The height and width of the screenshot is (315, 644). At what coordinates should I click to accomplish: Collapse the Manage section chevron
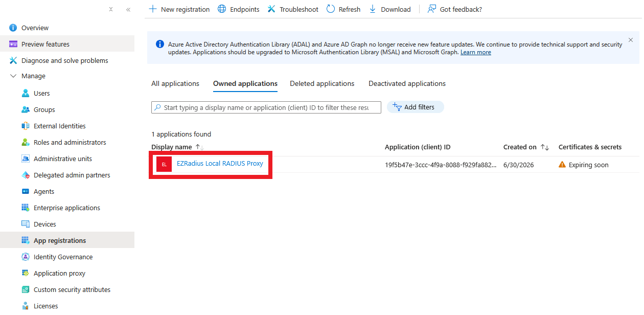coord(13,76)
